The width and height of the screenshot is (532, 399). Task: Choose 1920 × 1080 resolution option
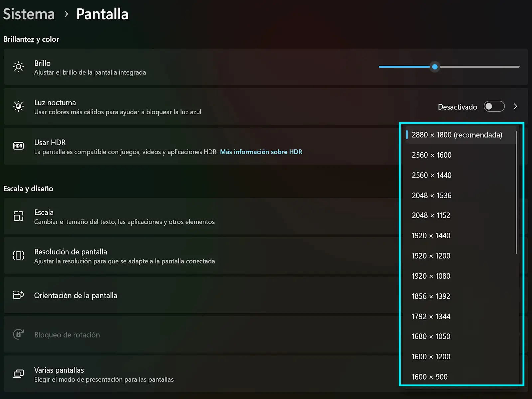431,276
